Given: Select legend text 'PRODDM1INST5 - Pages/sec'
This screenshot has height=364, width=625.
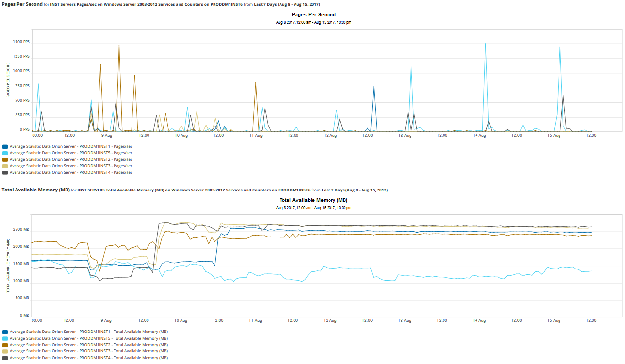Looking at the screenshot, I should point(106,153).
